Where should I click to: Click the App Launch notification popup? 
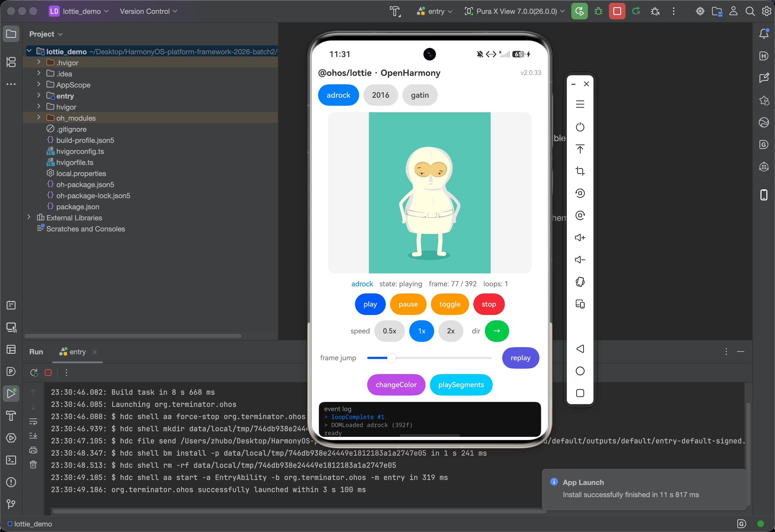[x=644, y=489]
